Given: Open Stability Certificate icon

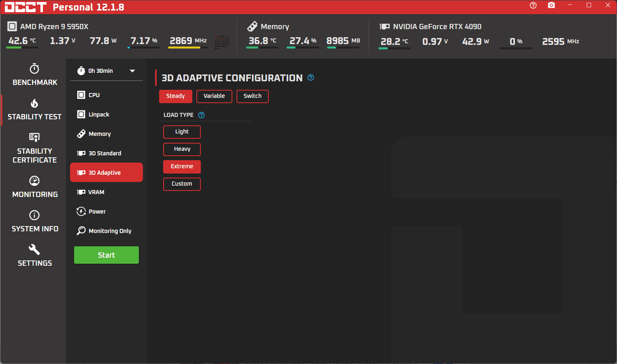Looking at the screenshot, I should (x=34, y=138).
